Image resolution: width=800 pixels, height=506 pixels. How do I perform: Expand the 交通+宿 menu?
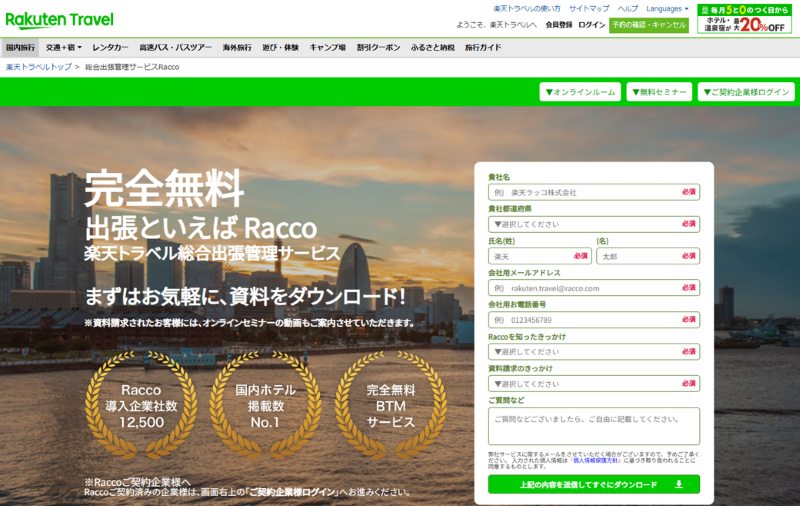(x=64, y=47)
